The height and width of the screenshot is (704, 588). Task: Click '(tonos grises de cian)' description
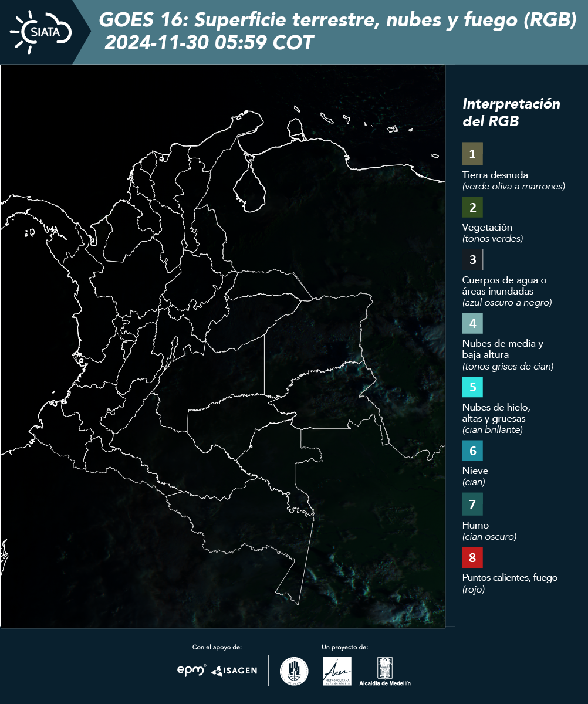coord(508,367)
